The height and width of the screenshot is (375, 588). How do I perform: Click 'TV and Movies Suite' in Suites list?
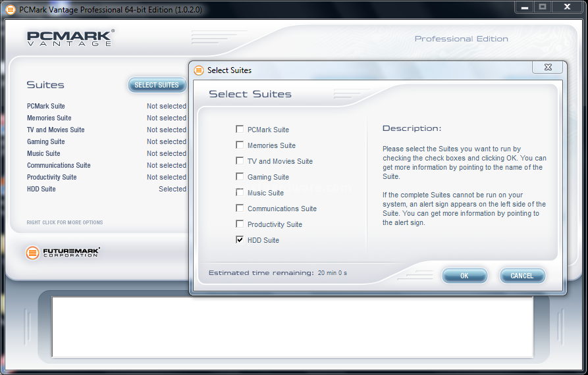[55, 130]
